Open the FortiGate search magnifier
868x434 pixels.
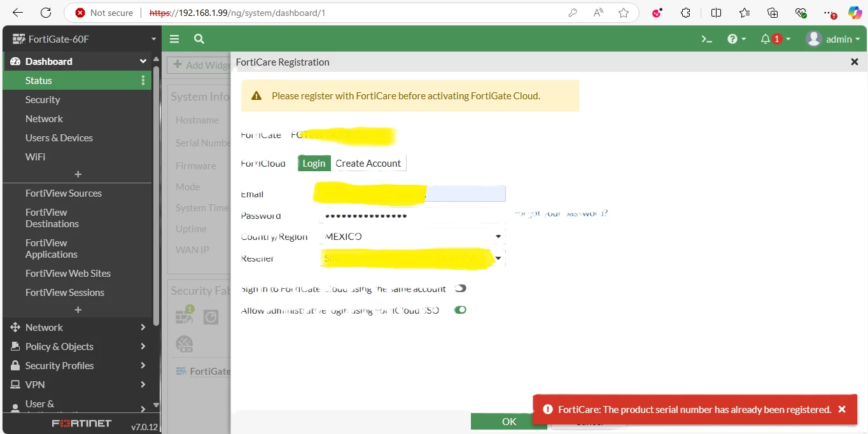tap(199, 39)
